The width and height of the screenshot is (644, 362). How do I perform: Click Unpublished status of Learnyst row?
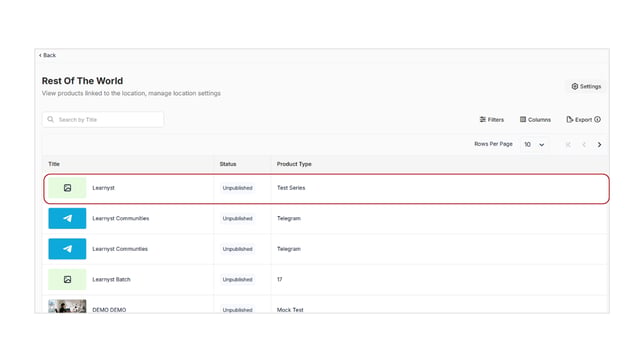tap(237, 188)
